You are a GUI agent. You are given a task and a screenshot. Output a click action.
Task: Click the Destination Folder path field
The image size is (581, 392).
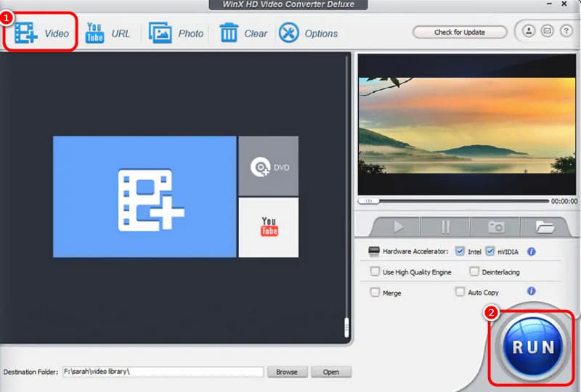tap(163, 372)
